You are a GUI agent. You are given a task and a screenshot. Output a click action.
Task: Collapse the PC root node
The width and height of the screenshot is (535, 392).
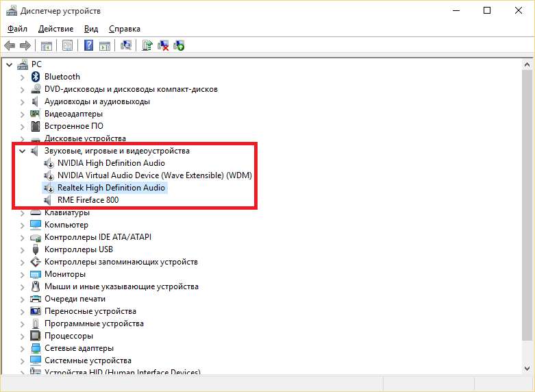click(x=9, y=64)
